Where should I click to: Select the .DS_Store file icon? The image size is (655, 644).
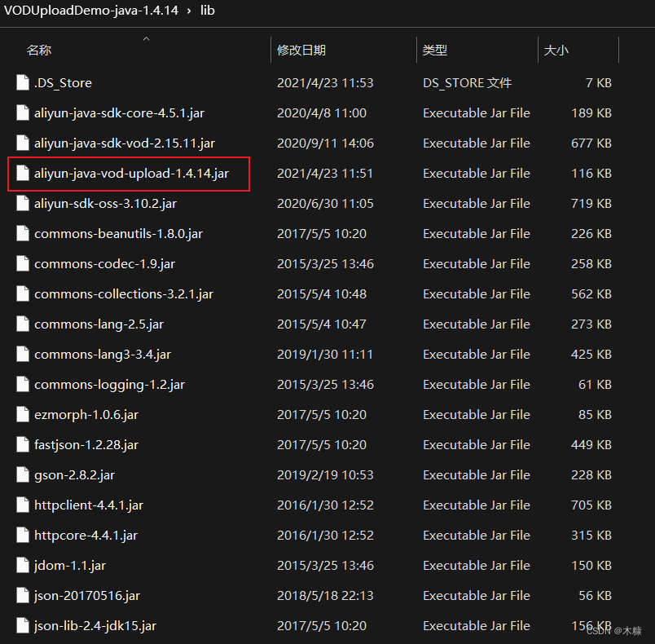point(22,82)
